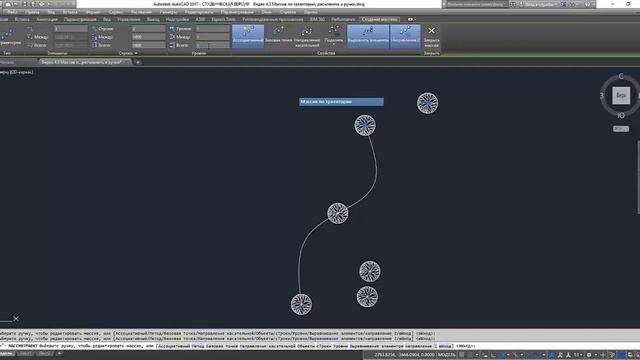Viewport: 640px width, 360px height.
Task: Select Направление касательной (Tangent direction) tool
Action: pyautogui.click(x=307, y=36)
